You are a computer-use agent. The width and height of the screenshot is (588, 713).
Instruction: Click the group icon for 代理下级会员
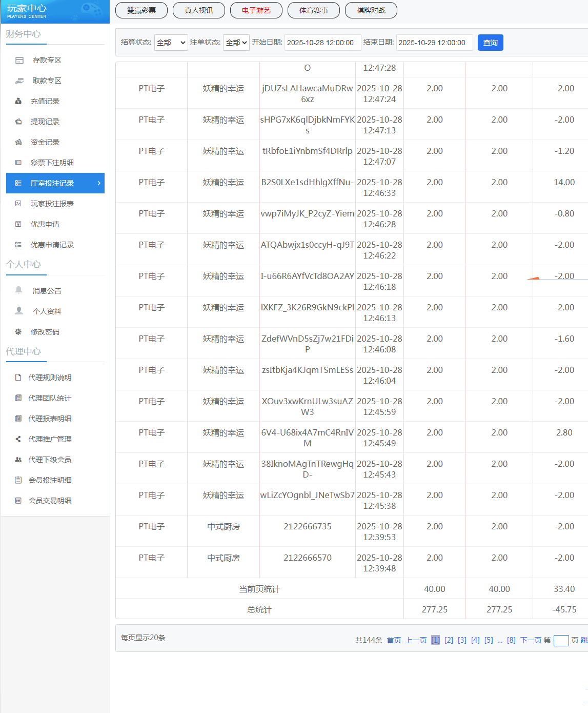click(18, 460)
